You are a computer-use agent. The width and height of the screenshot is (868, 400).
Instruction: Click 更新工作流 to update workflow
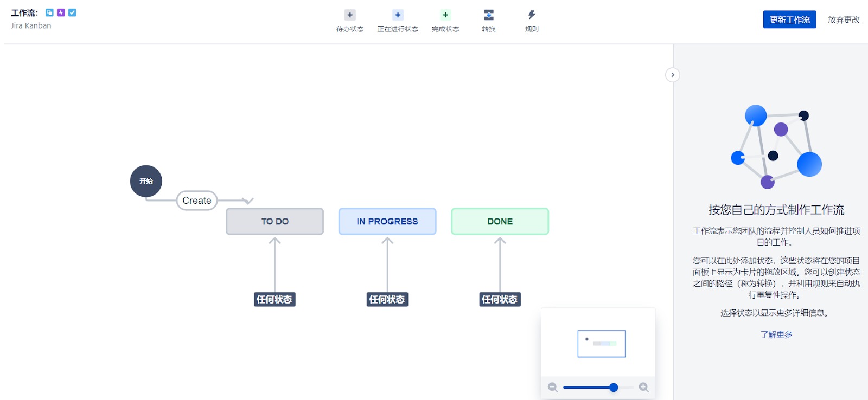tap(789, 20)
